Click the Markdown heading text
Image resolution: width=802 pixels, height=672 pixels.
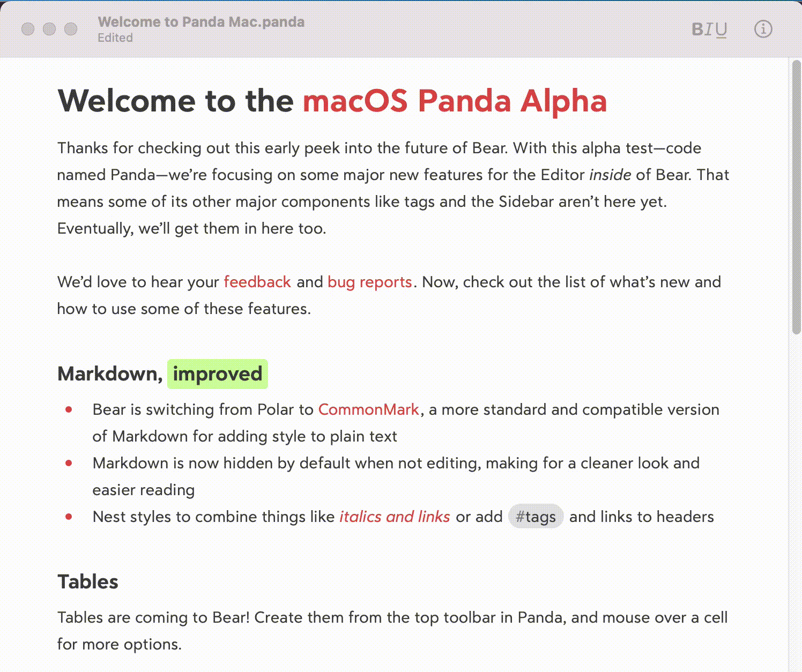(x=110, y=374)
